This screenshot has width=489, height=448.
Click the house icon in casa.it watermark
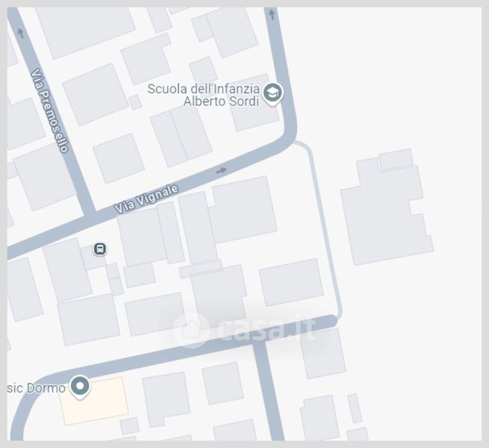coord(190,330)
